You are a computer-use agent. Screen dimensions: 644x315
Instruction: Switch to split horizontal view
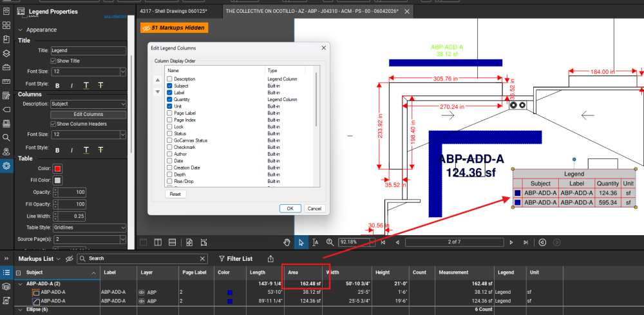(x=172, y=242)
